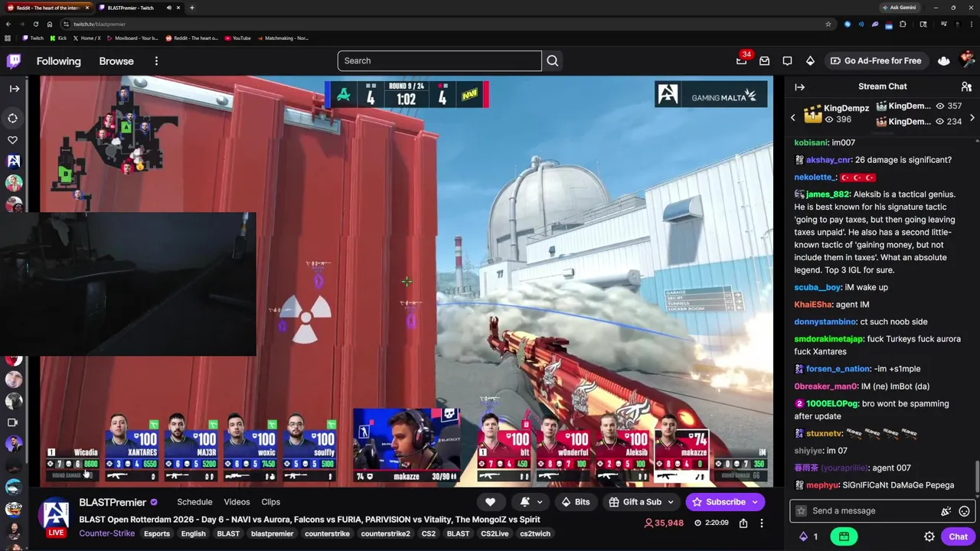This screenshot has height=551, width=980.
Task: Collapse the stream chat panel
Action: (799, 86)
